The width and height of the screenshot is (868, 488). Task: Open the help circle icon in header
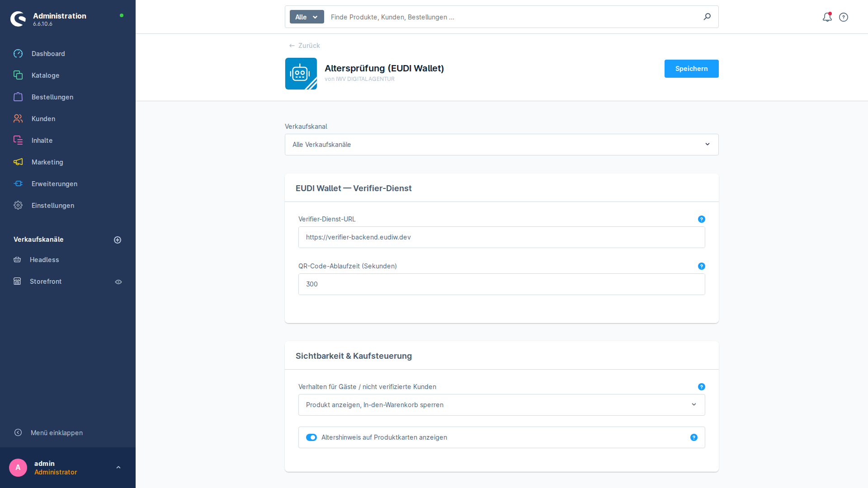click(844, 17)
